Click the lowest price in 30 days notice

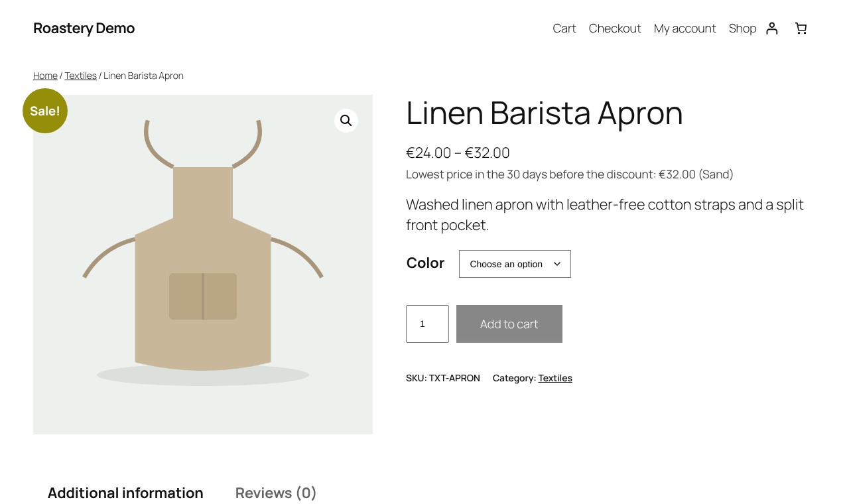[570, 174]
